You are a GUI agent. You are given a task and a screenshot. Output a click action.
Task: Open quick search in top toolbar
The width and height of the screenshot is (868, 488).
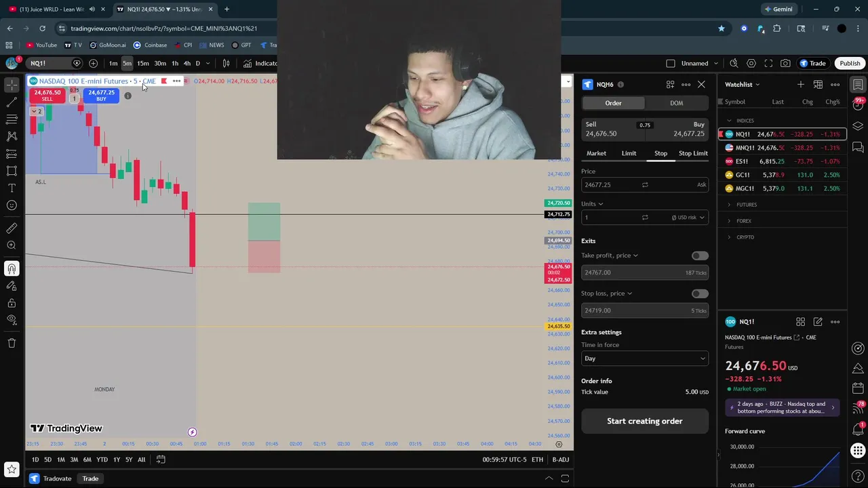pos(734,63)
